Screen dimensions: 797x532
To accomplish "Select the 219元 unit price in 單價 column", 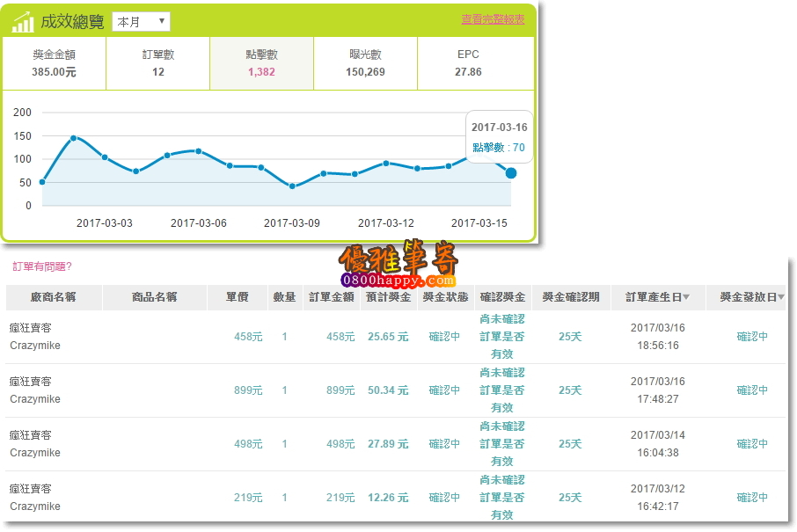I will pyautogui.click(x=248, y=498).
